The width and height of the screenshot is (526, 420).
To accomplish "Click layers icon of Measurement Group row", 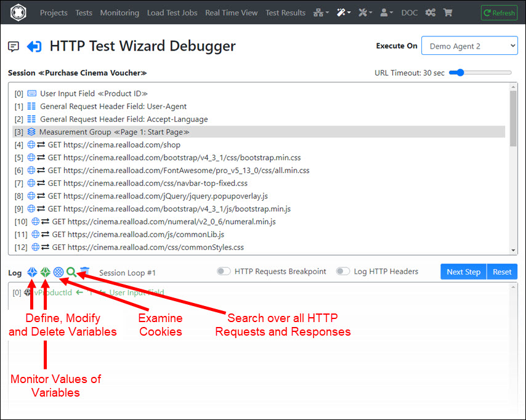I will point(31,132).
